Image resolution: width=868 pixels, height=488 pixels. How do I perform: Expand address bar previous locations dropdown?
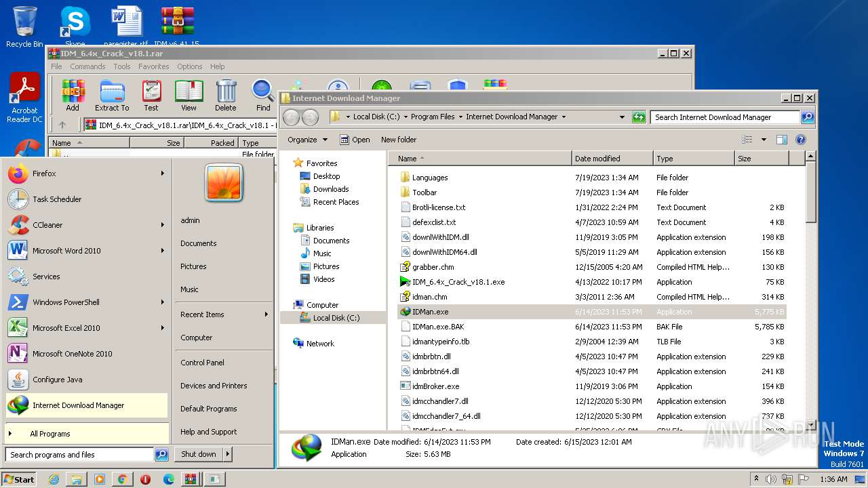click(x=622, y=117)
